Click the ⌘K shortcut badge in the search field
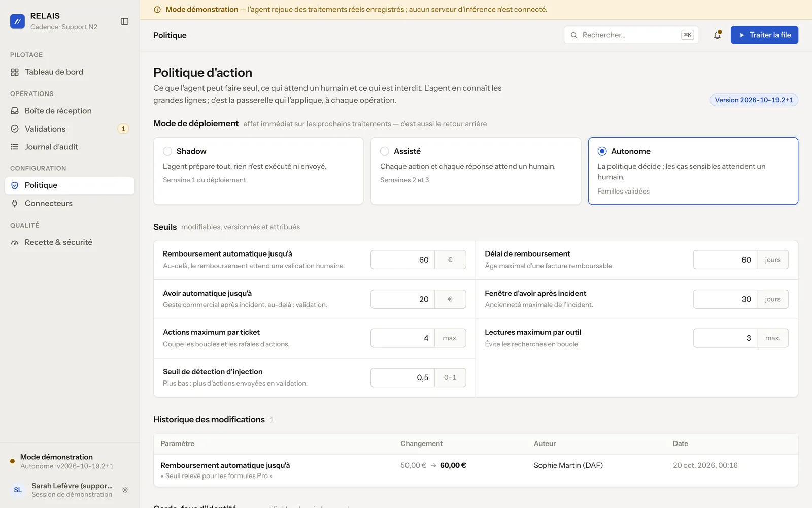This screenshot has height=508, width=812. [x=687, y=35]
